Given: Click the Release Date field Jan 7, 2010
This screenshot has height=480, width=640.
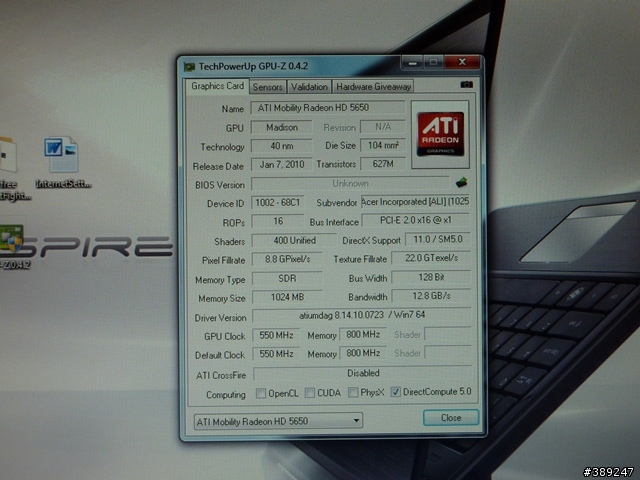Looking at the screenshot, I should (x=282, y=165).
